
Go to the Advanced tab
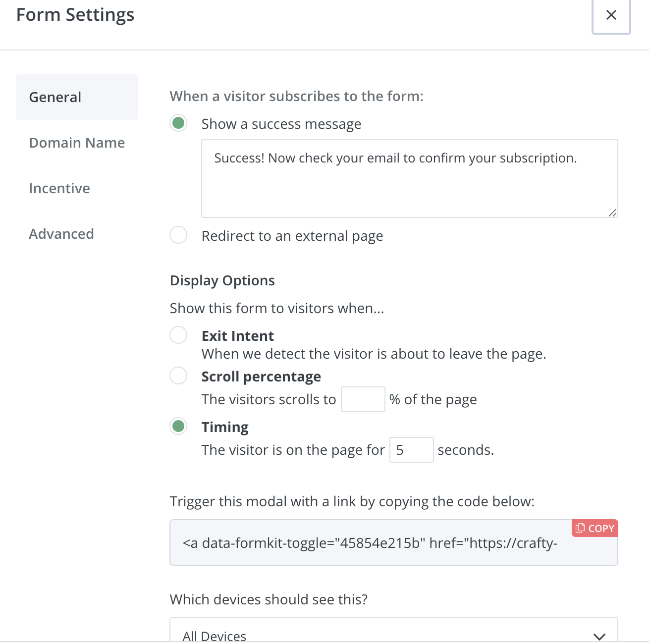[61, 234]
